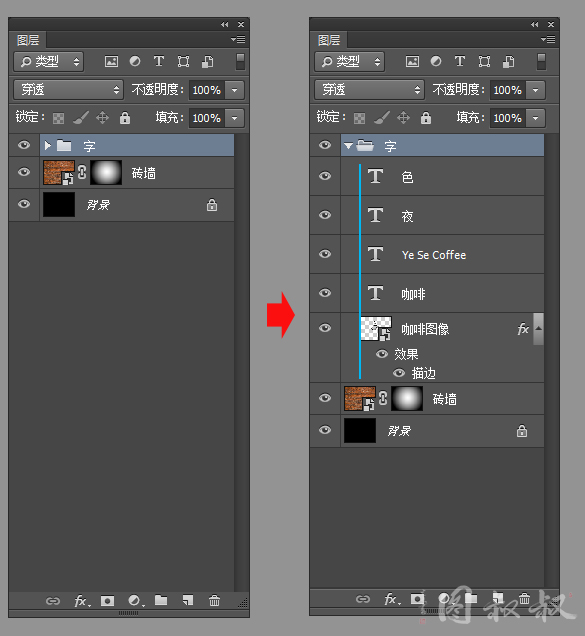
Task: Open opacity 不透明度 dropdown arrow in right panel
Action: click(536, 90)
